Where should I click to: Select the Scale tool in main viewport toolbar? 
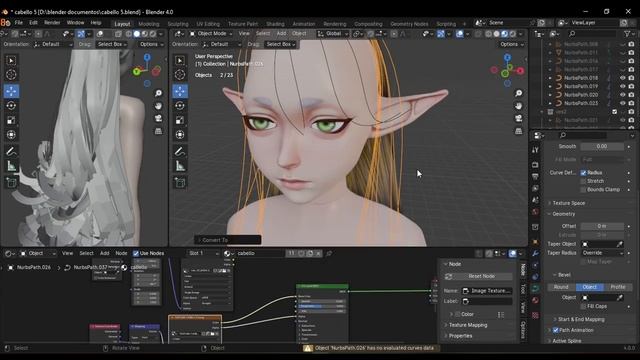coord(180,120)
